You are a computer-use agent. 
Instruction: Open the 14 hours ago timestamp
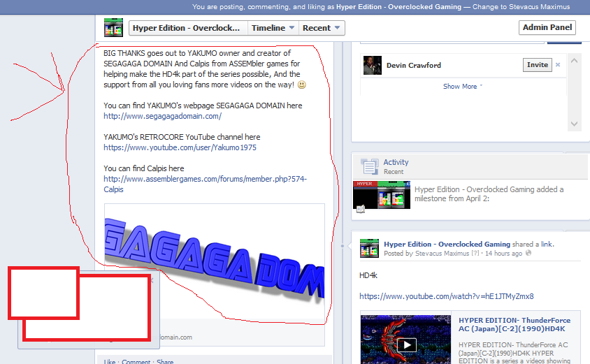(503, 254)
